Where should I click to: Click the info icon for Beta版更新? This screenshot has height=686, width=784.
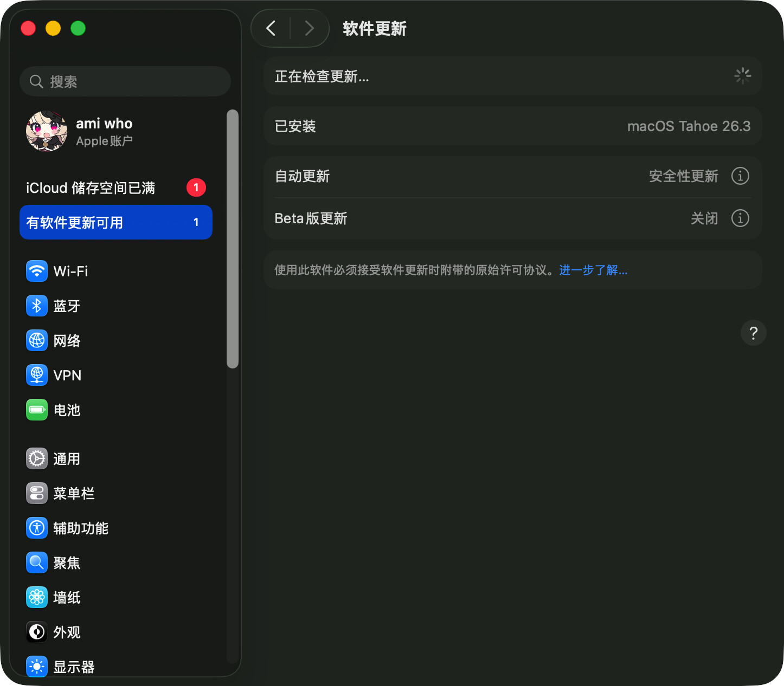pos(740,218)
